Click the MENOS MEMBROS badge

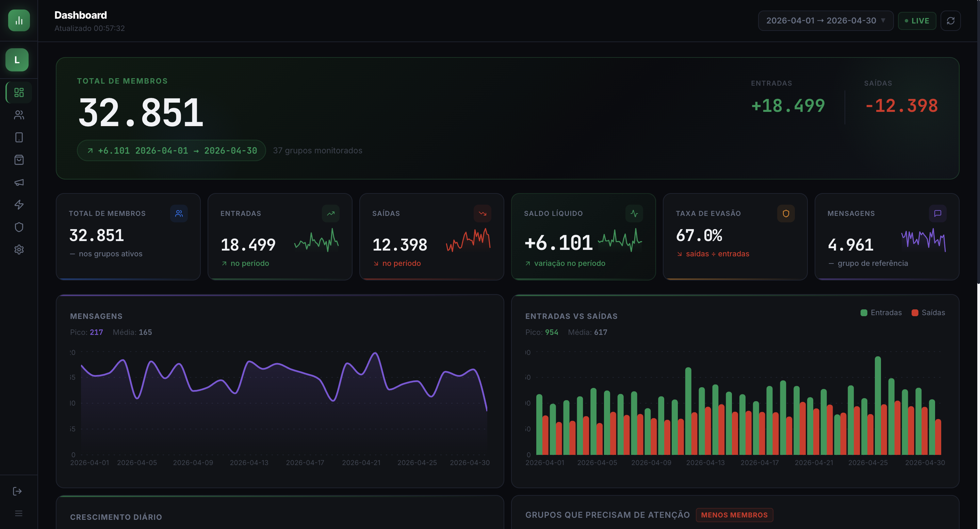734,515
